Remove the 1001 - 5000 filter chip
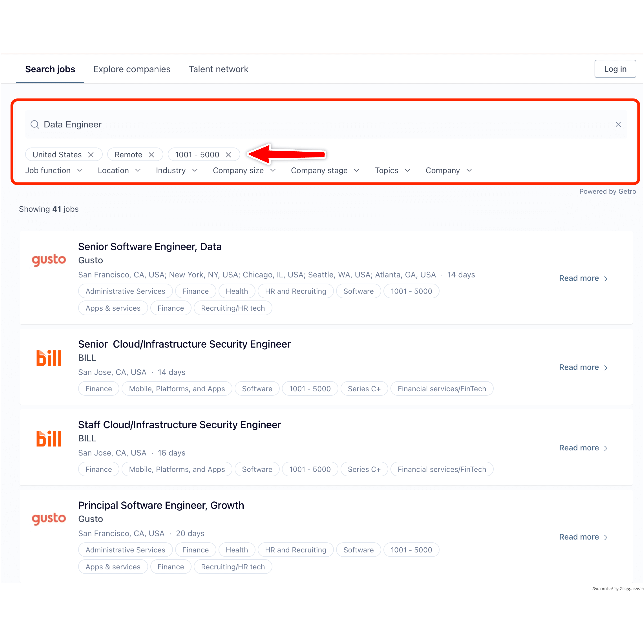 pyautogui.click(x=228, y=155)
